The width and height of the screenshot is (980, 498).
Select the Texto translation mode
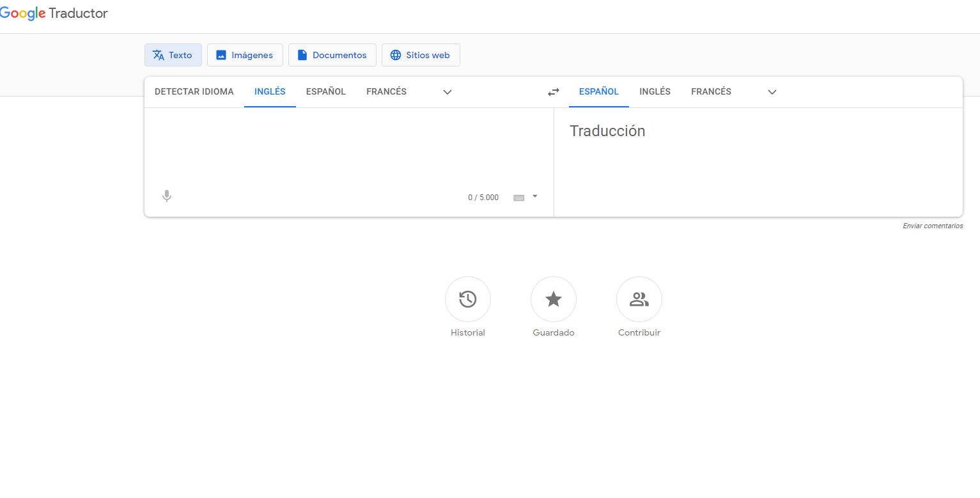coord(173,55)
